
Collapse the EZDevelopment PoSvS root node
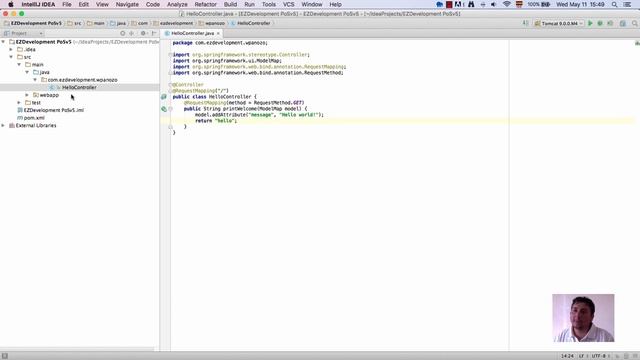click(x=3, y=42)
